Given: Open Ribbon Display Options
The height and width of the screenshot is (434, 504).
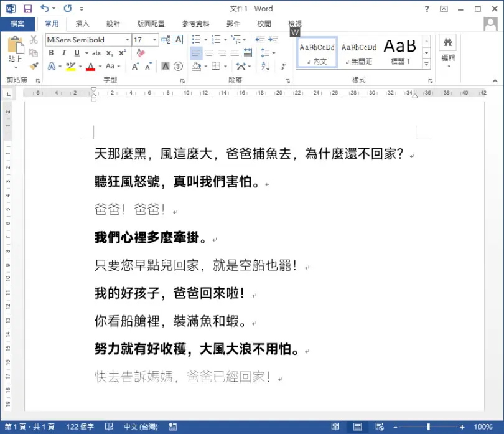Looking at the screenshot, I should (444, 9).
